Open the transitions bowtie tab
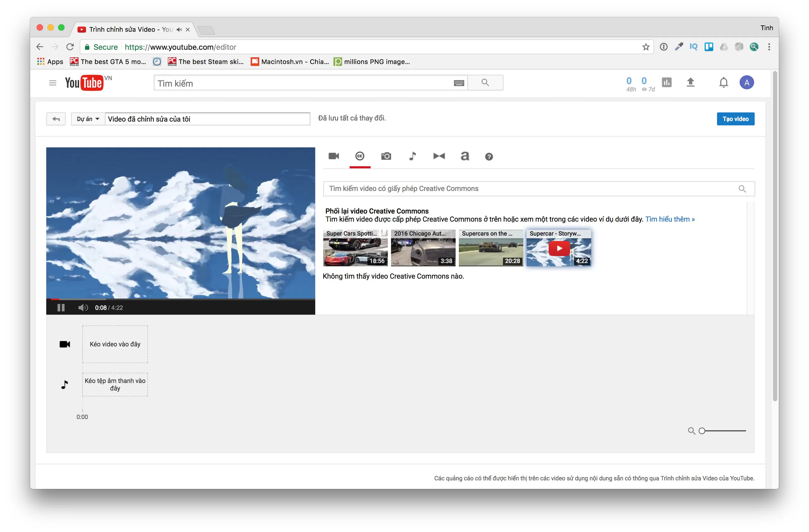 point(439,156)
